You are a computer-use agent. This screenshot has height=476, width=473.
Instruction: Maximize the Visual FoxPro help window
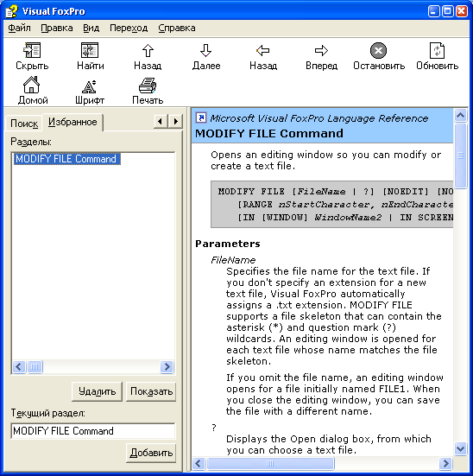(x=447, y=11)
